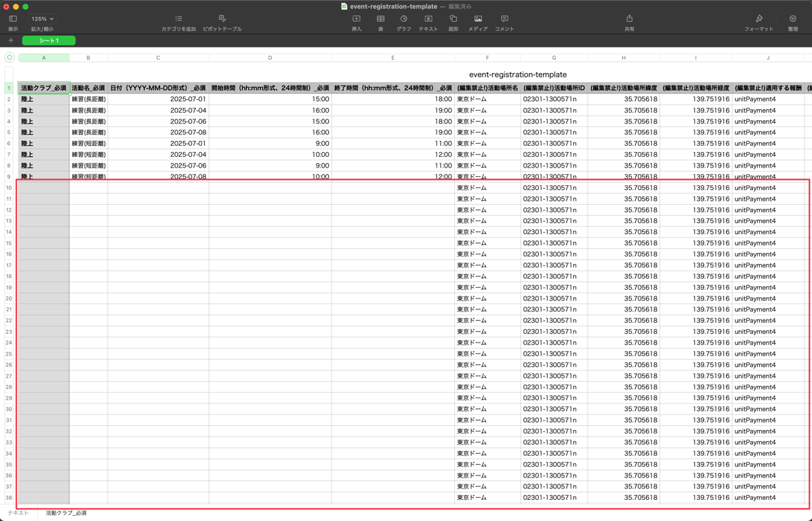
Task: Insert a chart with the グラフ icon
Action: click(x=403, y=19)
